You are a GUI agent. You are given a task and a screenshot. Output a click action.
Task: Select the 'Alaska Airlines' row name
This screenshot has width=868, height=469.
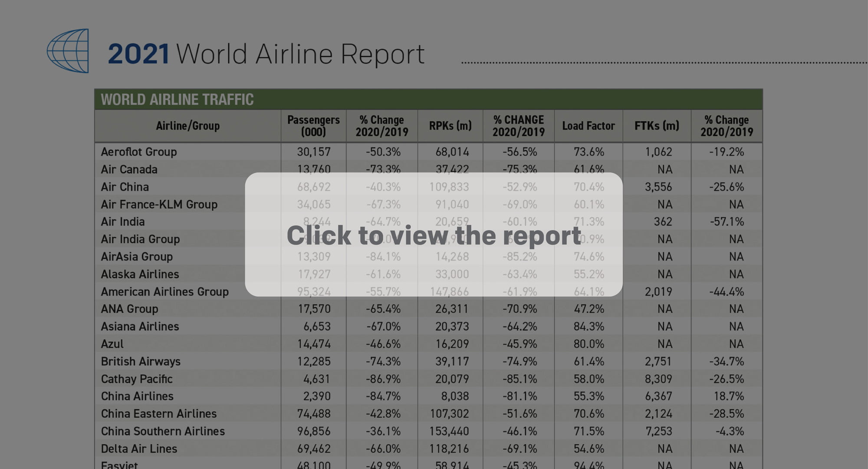point(140,274)
